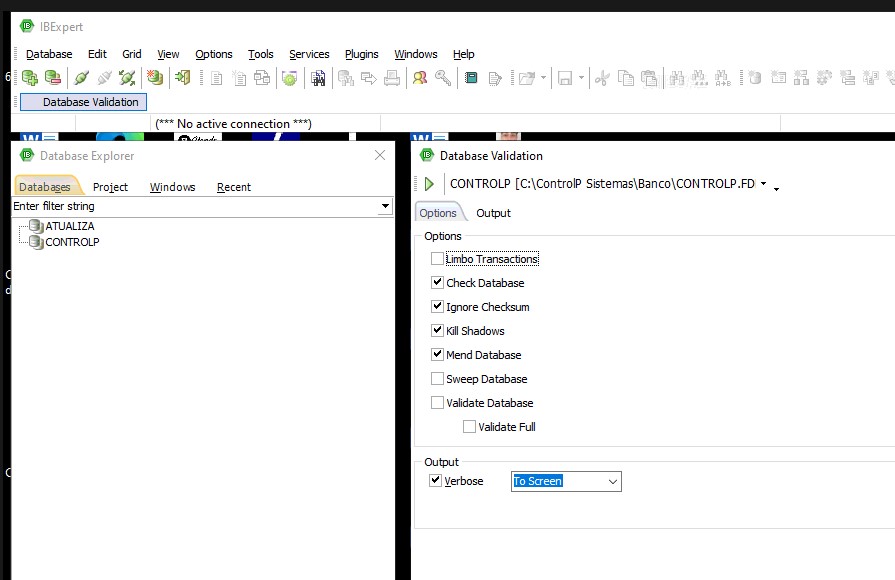Screen dimensions: 895x580
Task: Switch to the Project tab in Database Explorer
Action: [110, 187]
